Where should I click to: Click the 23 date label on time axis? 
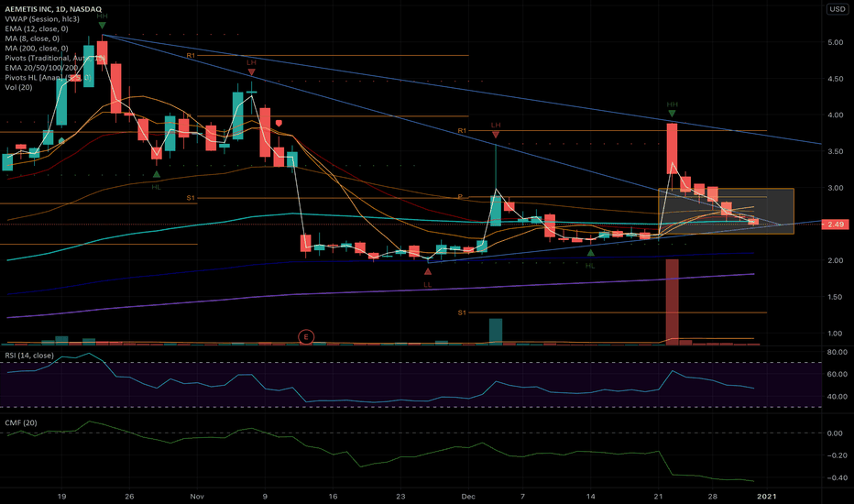[400, 497]
